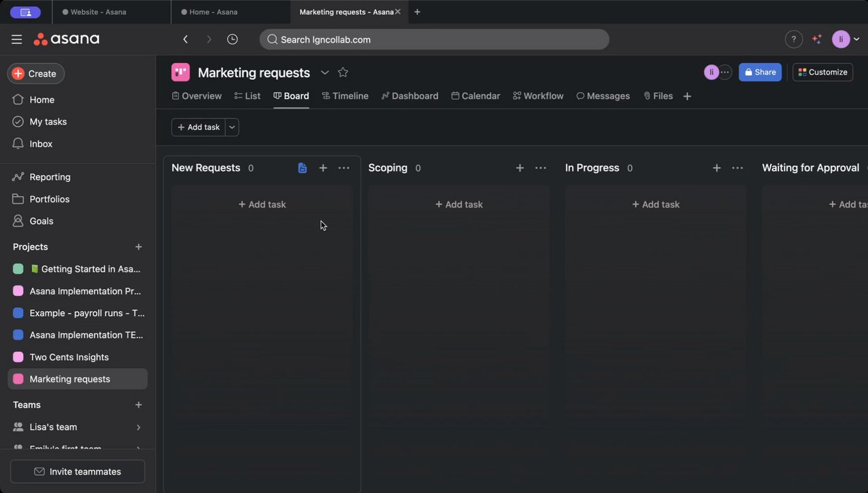This screenshot has height=493, width=868.
Task: Click the Scoping column title
Action: pos(388,168)
